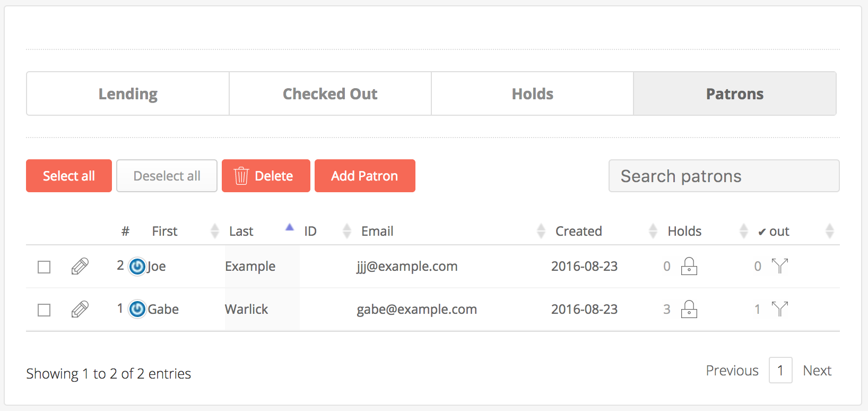Switch to the Lending tab

pyautogui.click(x=128, y=94)
